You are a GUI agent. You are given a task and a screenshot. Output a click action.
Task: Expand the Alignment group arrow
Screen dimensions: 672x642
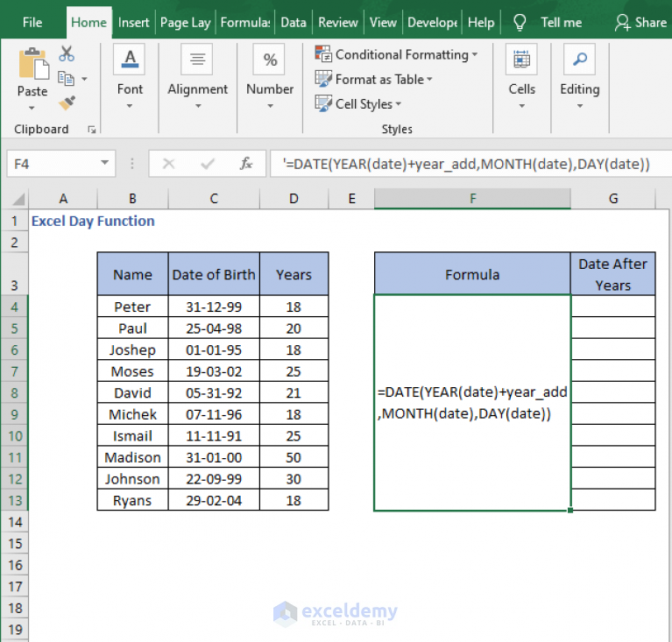pos(198,106)
